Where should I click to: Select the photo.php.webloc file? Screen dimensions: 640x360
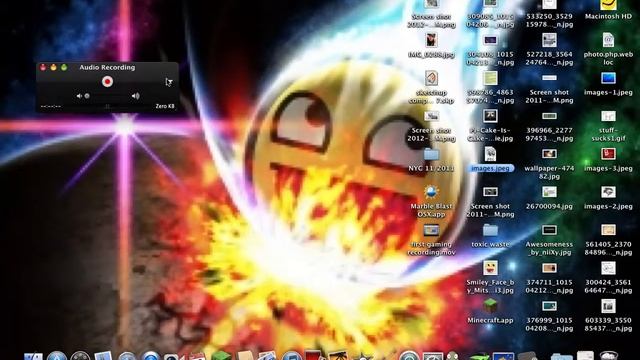[608, 40]
